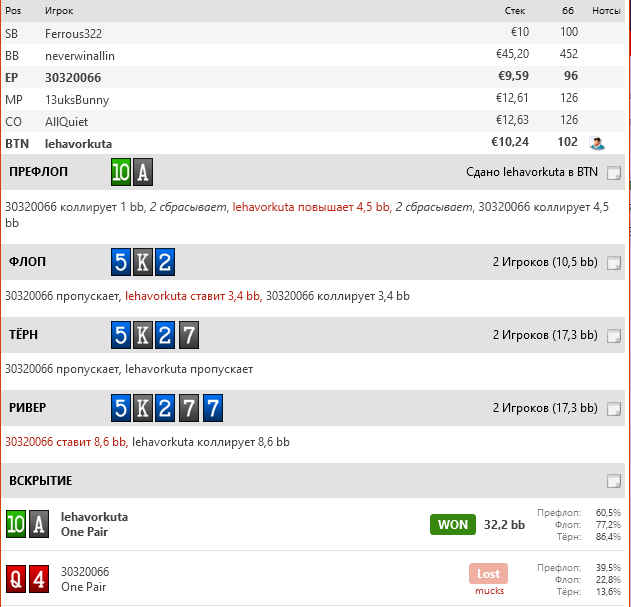Tick the checkbox in the ПРЕФЛОП header
This screenshot has height=607, width=631.
click(614, 173)
